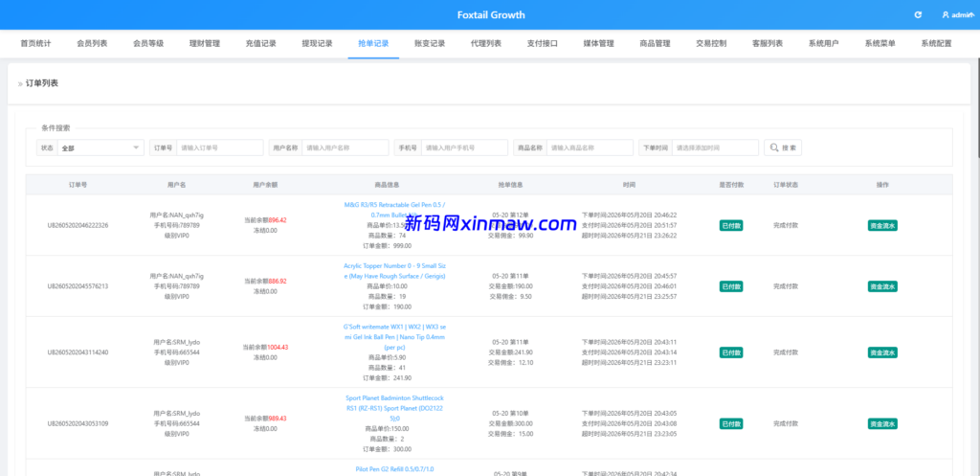Click the balance value 896.42

coord(278,220)
